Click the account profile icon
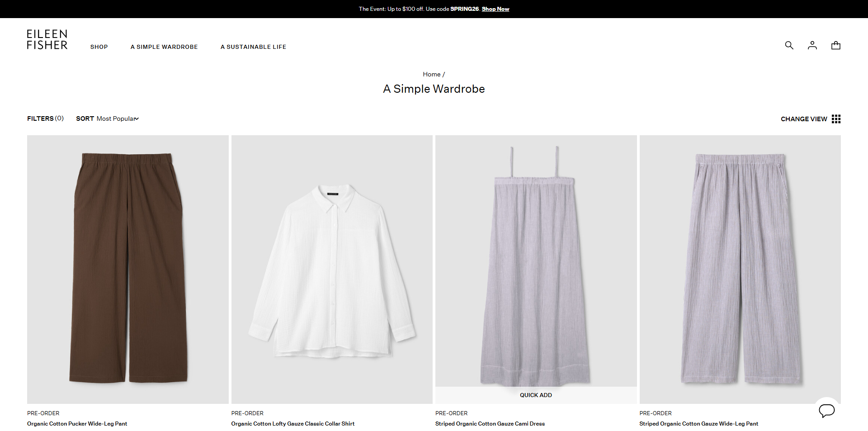This screenshot has height=431, width=868. pyautogui.click(x=812, y=45)
